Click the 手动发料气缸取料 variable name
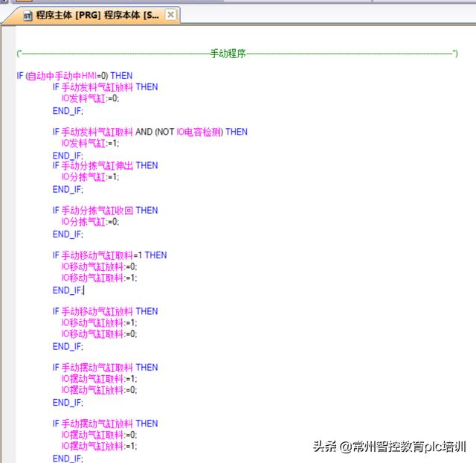 coord(97,132)
